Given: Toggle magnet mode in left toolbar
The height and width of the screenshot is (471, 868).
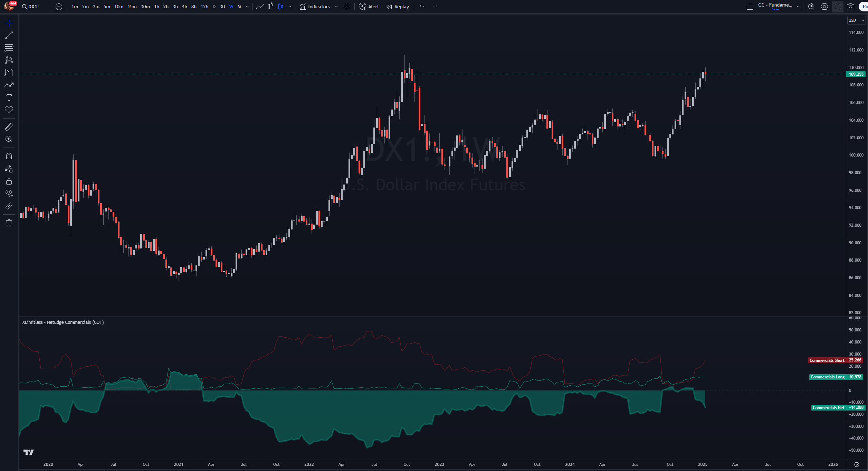Looking at the screenshot, I should (9, 156).
